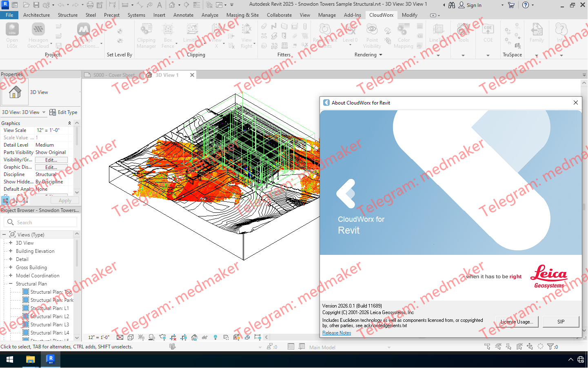The image size is (588, 368).
Task: Open the 3D View: 3D View instance dropdown
Action: pyautogui.click(x=24, y=112)
